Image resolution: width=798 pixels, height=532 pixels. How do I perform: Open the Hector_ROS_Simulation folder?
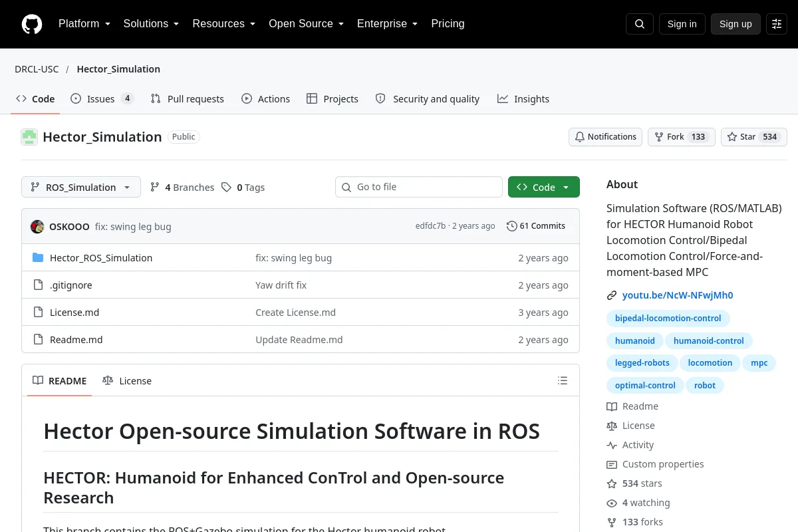click(x=101, y=258)
